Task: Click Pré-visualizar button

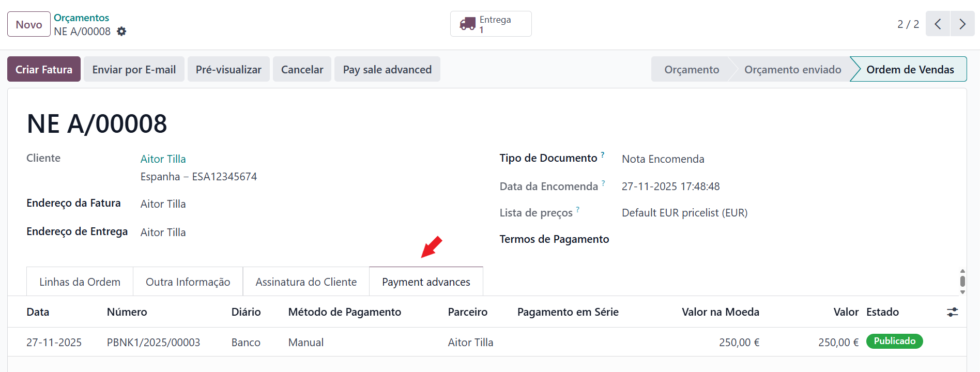Action: click(x=228, y=69)
